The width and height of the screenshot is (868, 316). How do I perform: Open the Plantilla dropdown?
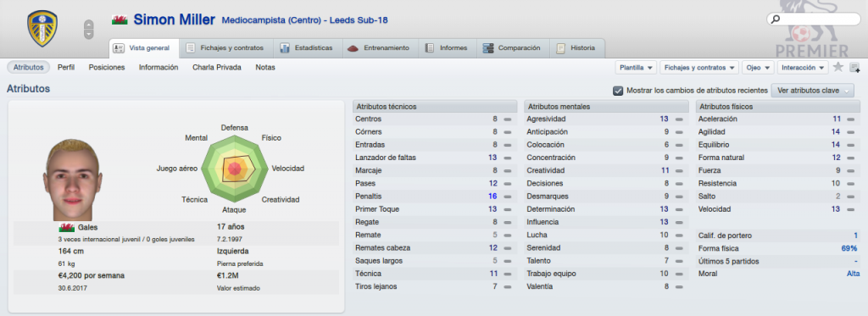[x=636, y=68]
